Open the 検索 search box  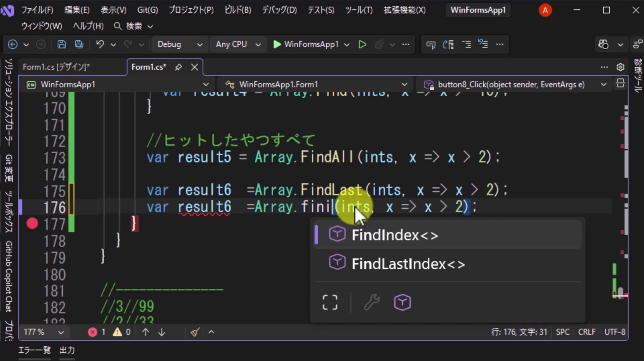click(133, 26)
